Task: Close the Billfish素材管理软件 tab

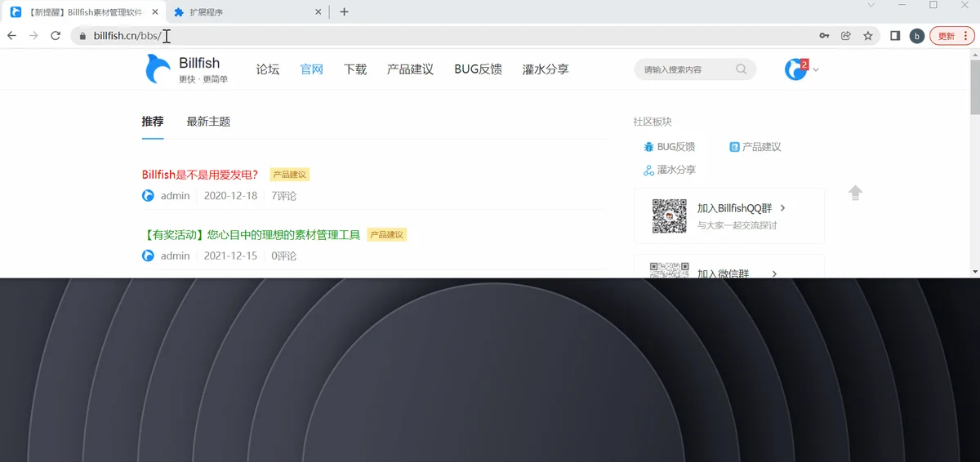Action: (155, 12)
